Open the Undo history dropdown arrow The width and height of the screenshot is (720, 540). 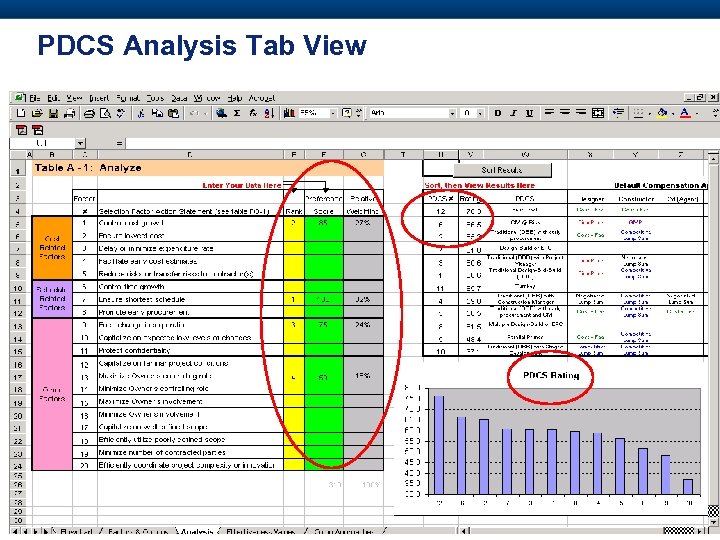(x=205, y=113)
